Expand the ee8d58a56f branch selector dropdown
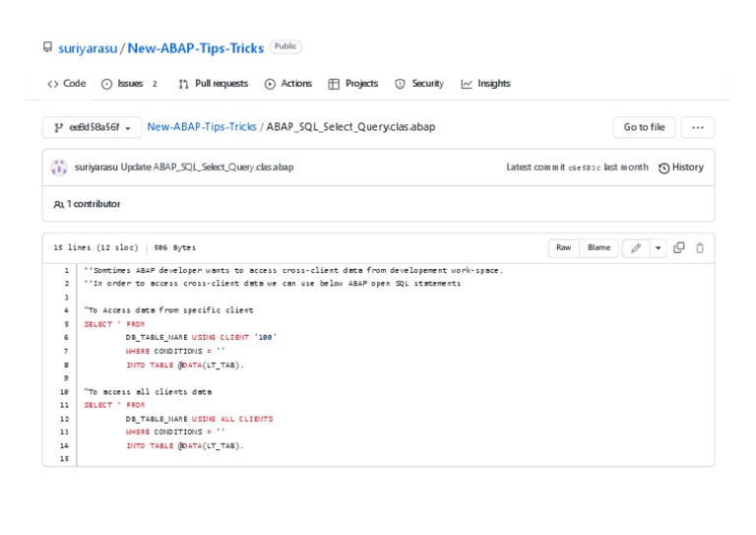 pos(91,127)
